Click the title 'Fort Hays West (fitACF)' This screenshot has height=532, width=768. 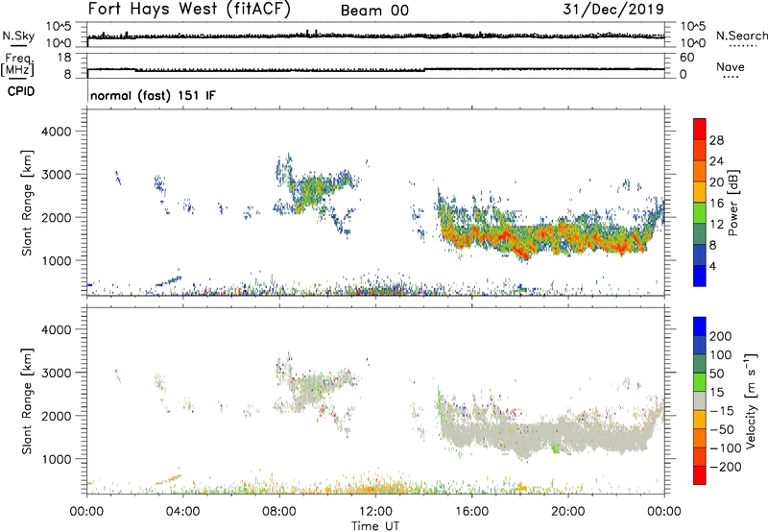[189, 9]
